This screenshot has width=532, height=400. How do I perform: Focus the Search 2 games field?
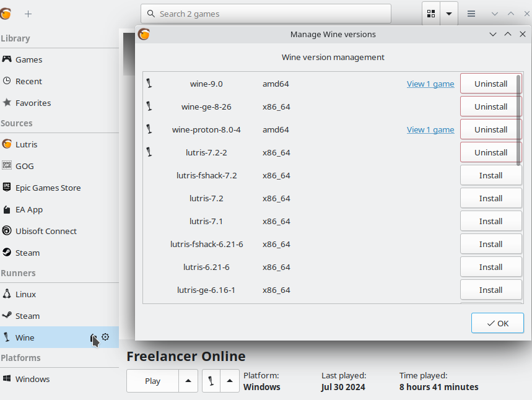[x=266, y=14]
